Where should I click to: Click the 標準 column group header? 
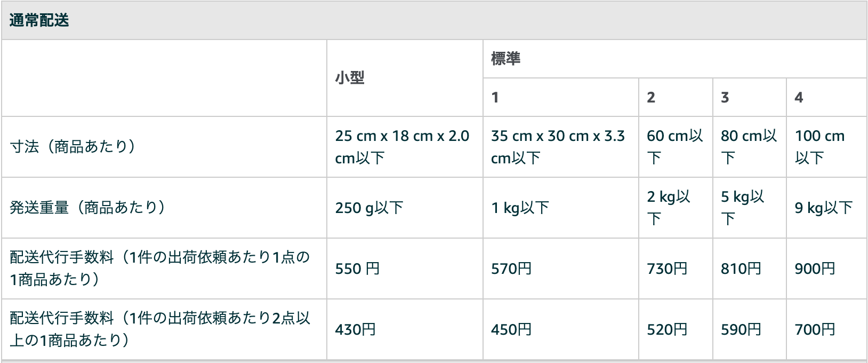[x=505, y=59]
